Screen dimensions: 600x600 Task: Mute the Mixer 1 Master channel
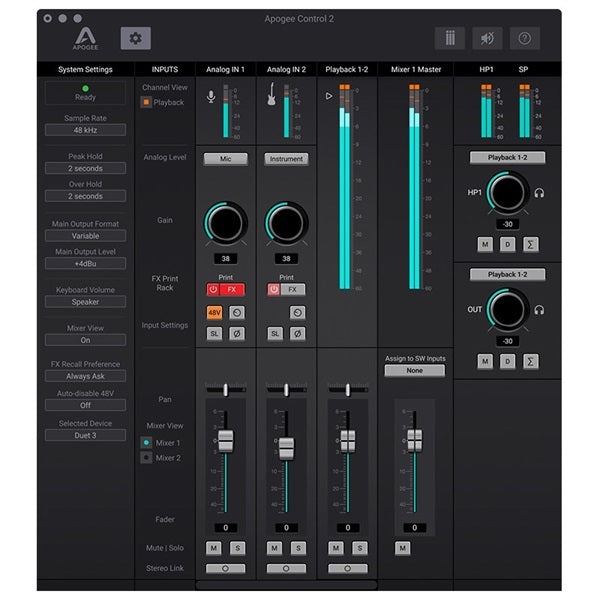403,548
